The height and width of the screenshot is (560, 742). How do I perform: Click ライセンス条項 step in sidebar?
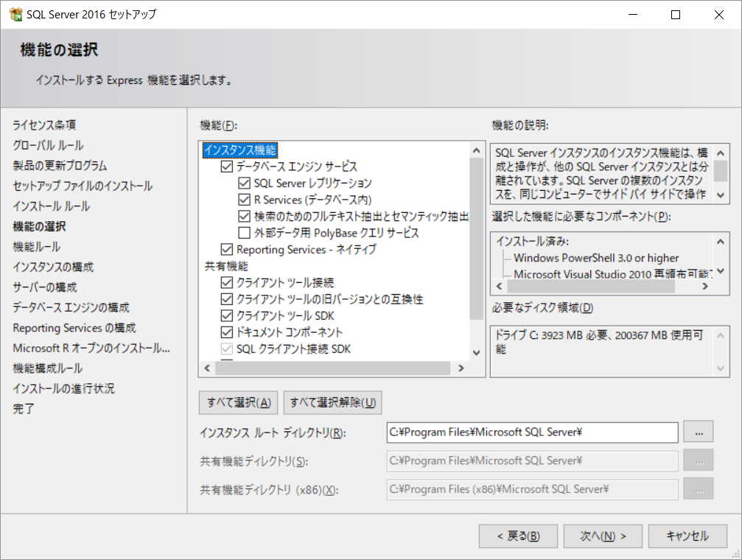pyautogui.click(x=44, y=125)
